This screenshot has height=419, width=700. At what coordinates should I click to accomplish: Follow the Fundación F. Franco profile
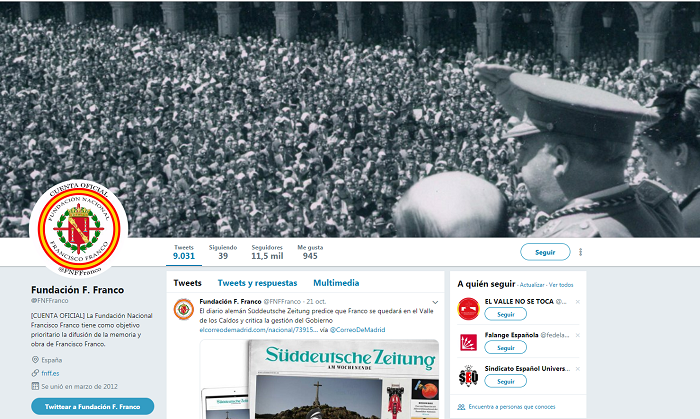(x=545, y=252)
